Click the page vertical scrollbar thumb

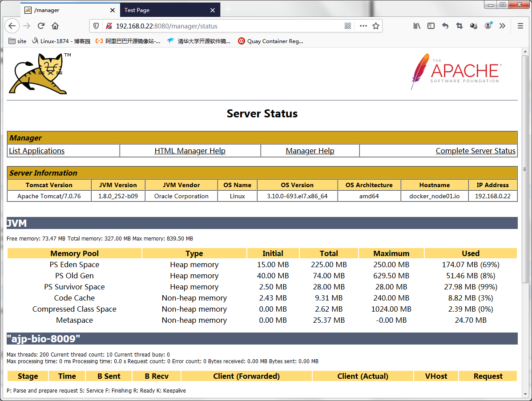(x=525, y=169)
